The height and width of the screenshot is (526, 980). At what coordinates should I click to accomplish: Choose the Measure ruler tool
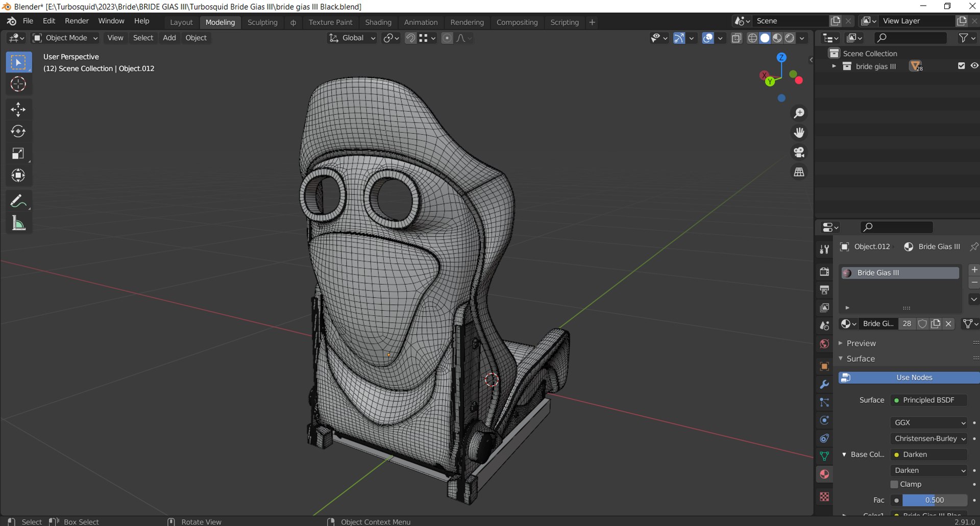pyautogui.click(x=18, y=223)
